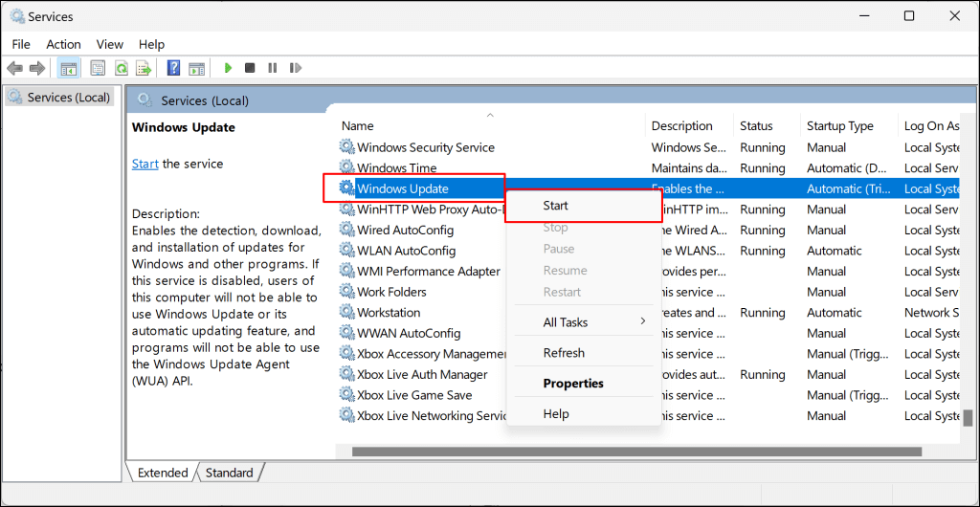
Task: Click the Pause Service toolbar icon
Action: click(x=273, y=68)
